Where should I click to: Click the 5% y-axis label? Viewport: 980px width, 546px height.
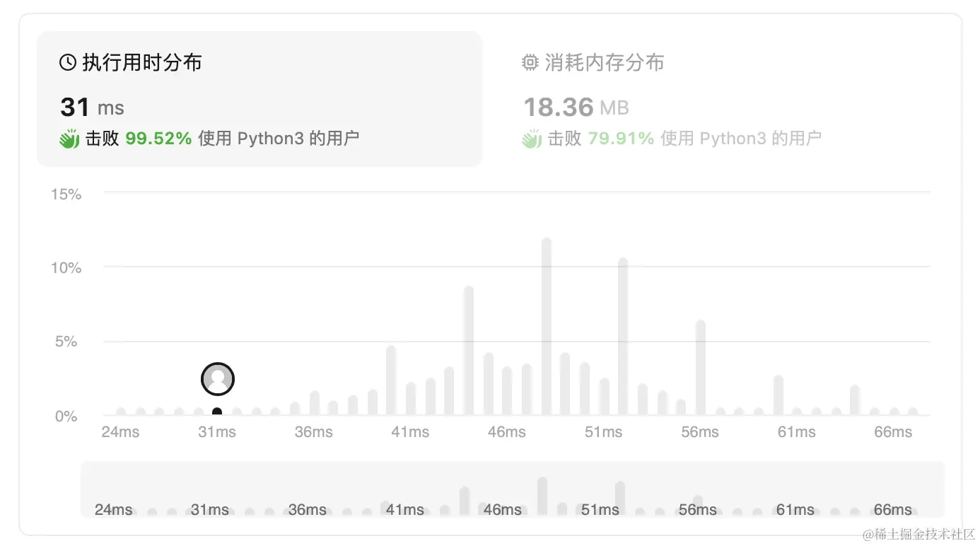point(66,342)
